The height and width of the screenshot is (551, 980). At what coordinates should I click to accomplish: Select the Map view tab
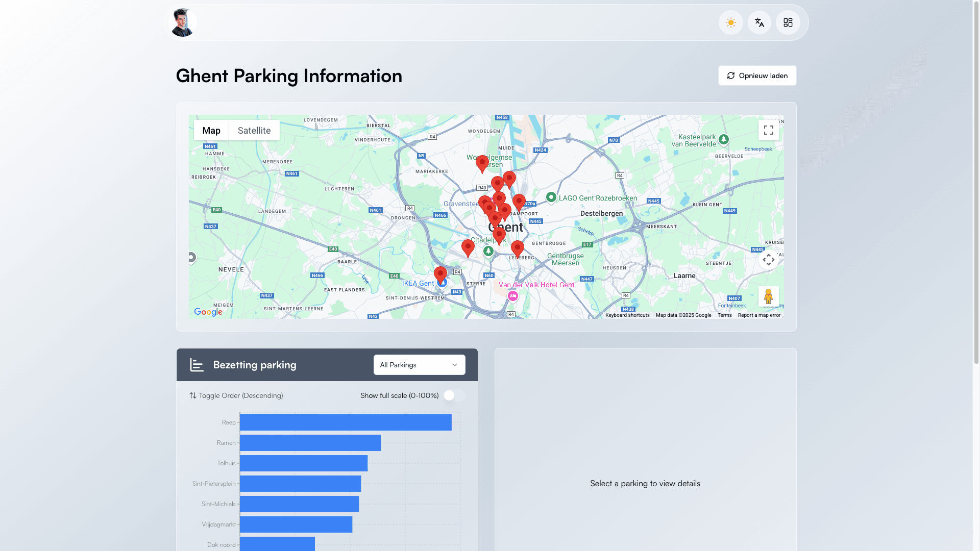(211, 130)
